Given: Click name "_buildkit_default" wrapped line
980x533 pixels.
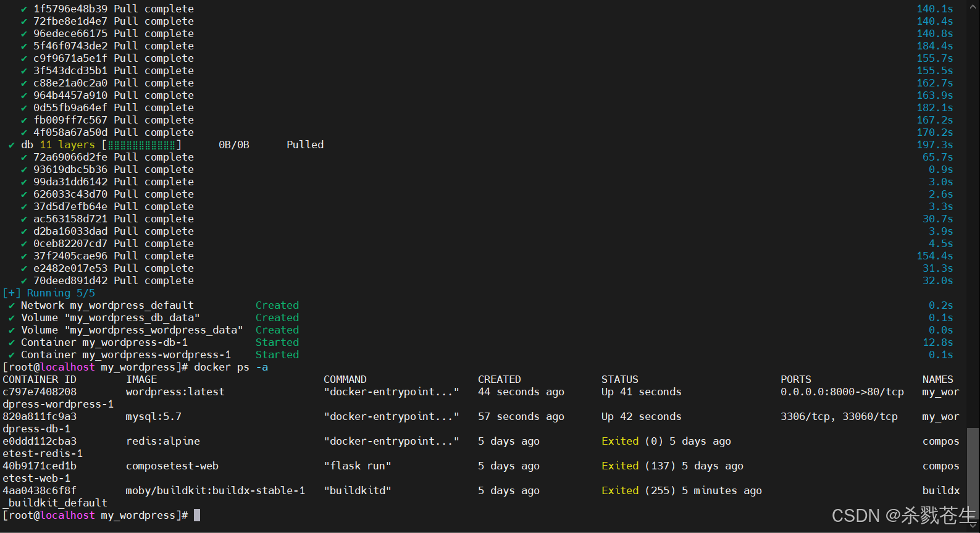Looking at the screenshot, I should [x=55, y=503].
